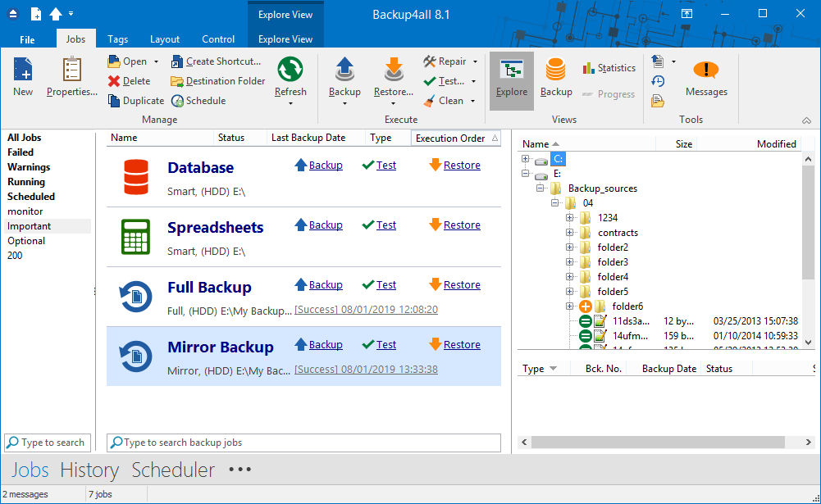Click the Schedule icon in Manage
Viewport: 821px width, 504px height.
pos(198,101)
